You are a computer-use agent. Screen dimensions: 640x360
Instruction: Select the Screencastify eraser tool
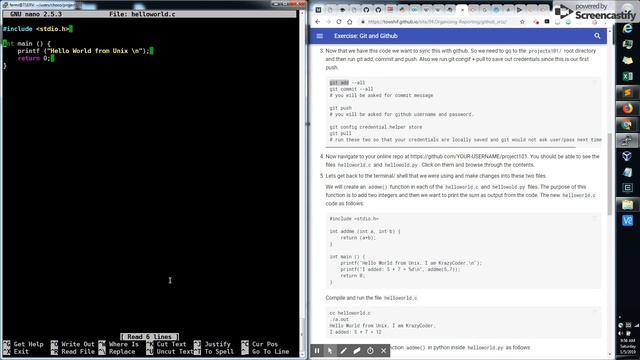(357, 351)
